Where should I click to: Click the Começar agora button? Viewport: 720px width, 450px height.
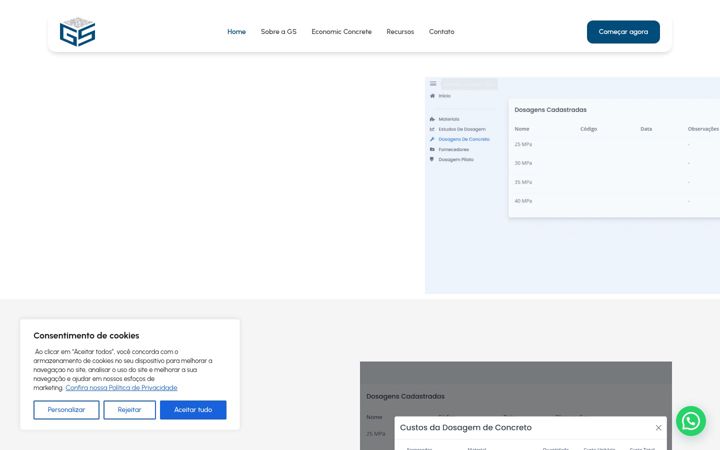(x=623, y=32)
